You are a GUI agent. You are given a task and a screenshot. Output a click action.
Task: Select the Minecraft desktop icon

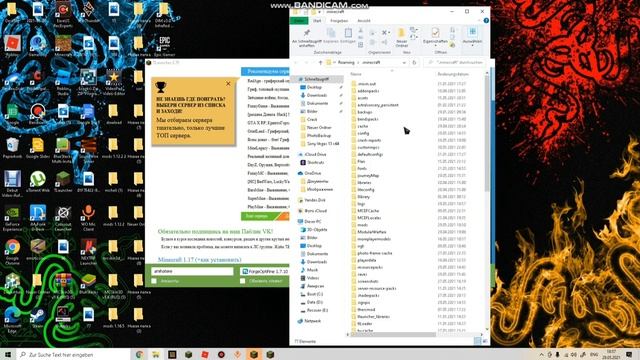63,46
